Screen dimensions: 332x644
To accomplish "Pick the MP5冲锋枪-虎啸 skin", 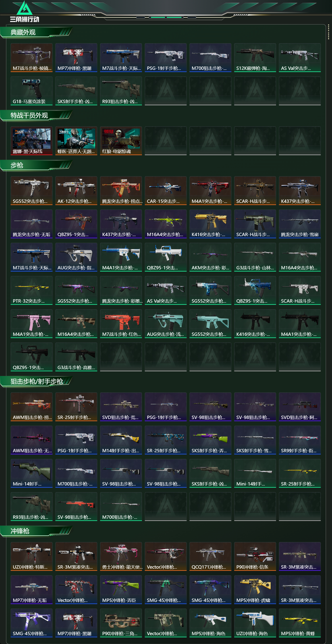I will [255, 590].
